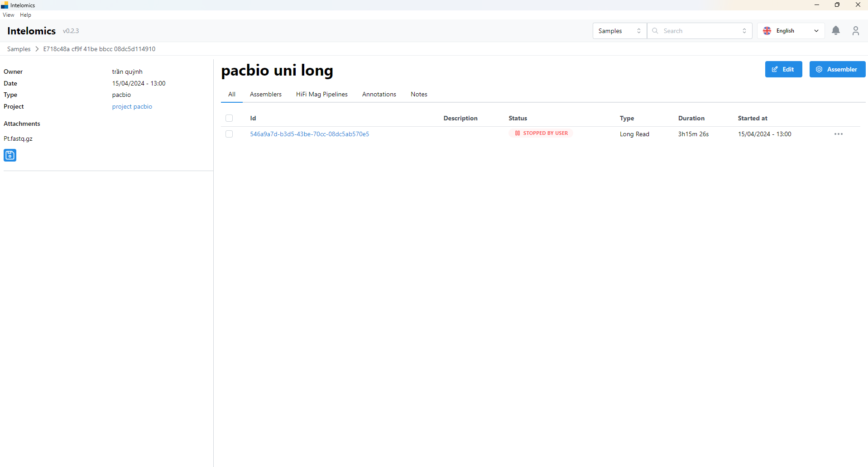Click the Intelomics app logo icon in title bar
This screenshot has width=868, height=467.
5,5
